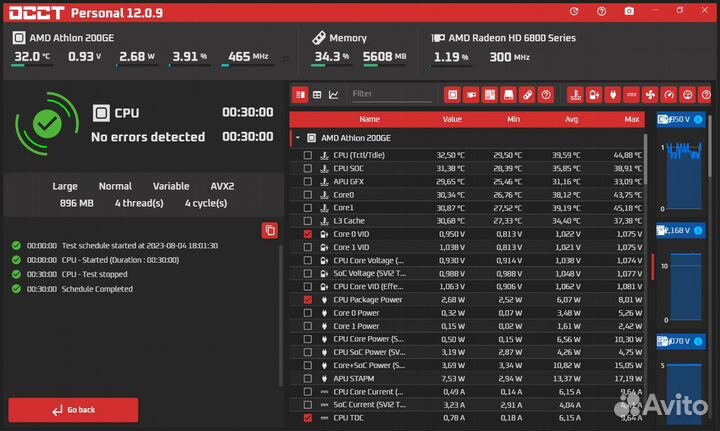
Task: Uncheck the Core 0 VID checkbox
Action: click(x=308, y=234)
